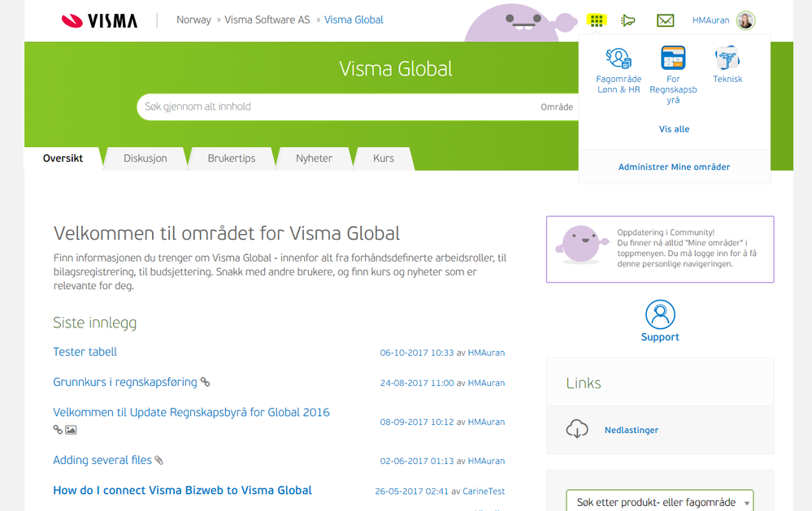Expand Søk etter produkt- eller fagområde dropdown
Viewport: 812px width, 511px height.
(660, 501)
